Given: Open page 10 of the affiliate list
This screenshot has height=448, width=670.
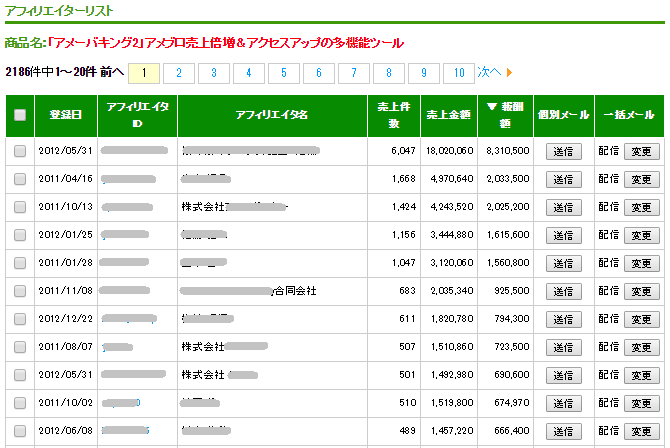Looking at the screenshot, I should pos(459,73).
